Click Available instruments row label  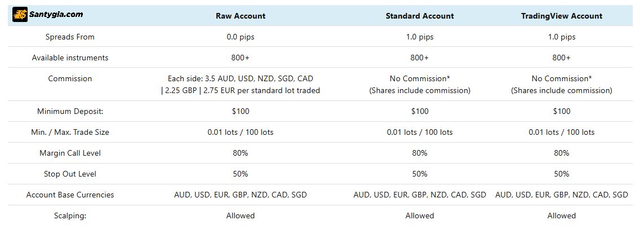pos(70,58)
